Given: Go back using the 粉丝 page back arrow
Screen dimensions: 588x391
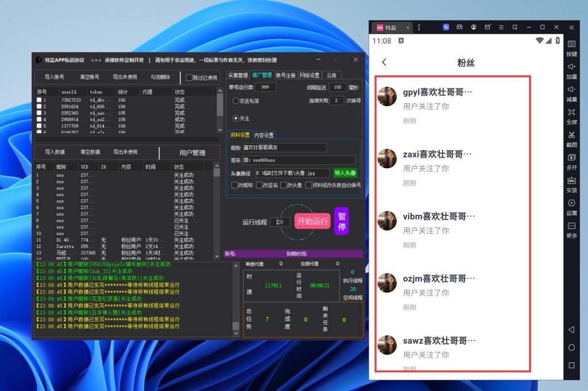Looking at the screenshot, I should click(x=384, y=63).
